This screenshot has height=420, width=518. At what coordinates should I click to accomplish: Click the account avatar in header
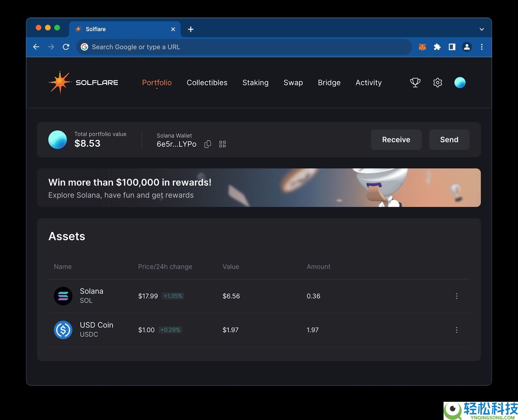(460, 83)
